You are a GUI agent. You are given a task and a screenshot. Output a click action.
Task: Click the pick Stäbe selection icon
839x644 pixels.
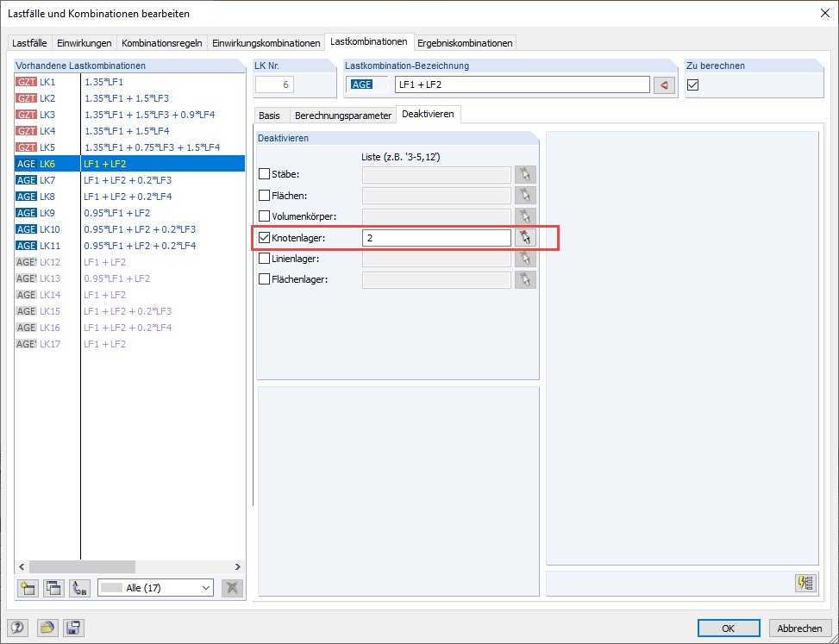(x=525, y=174)
